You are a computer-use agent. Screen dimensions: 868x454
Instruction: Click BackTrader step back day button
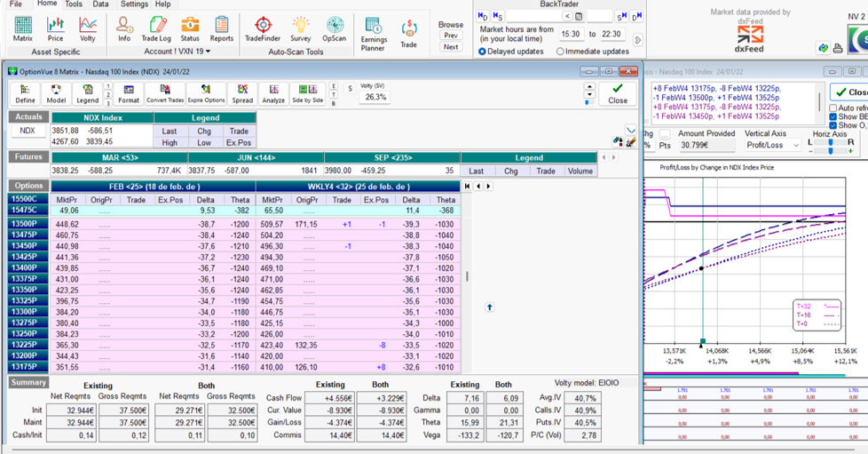click(482, 16)
